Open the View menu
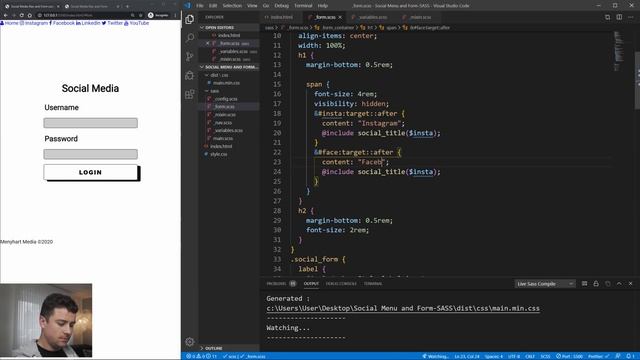Viewport: 640px width, 360px height. pos(252,6)
